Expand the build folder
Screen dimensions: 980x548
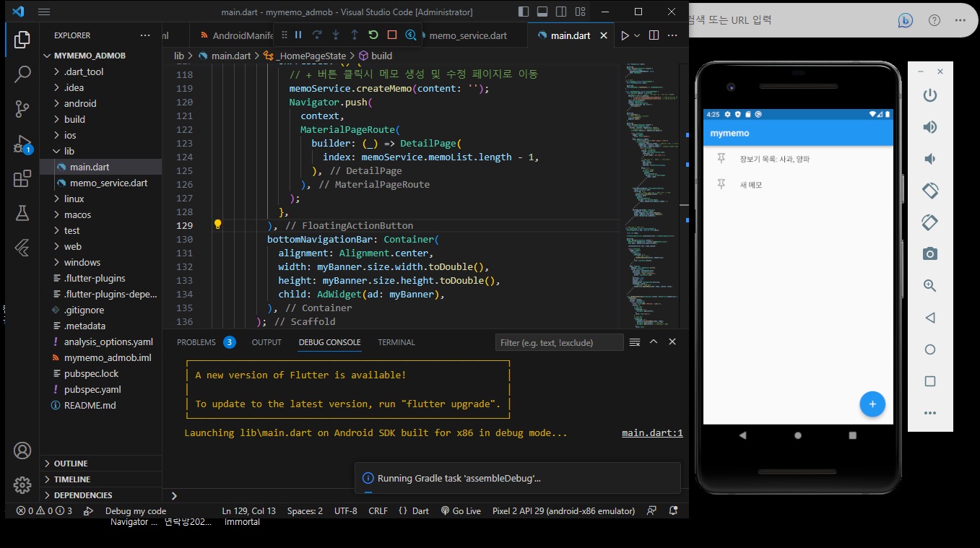point(74,119)
